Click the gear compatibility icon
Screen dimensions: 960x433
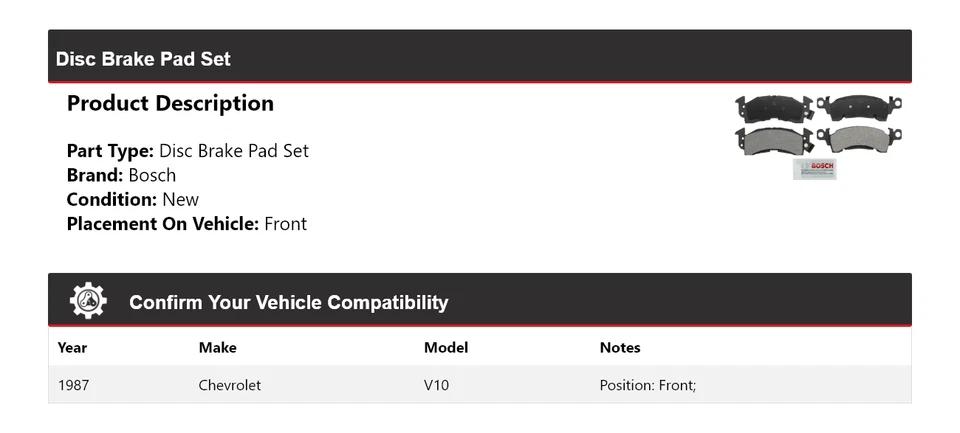pos(88,301)
